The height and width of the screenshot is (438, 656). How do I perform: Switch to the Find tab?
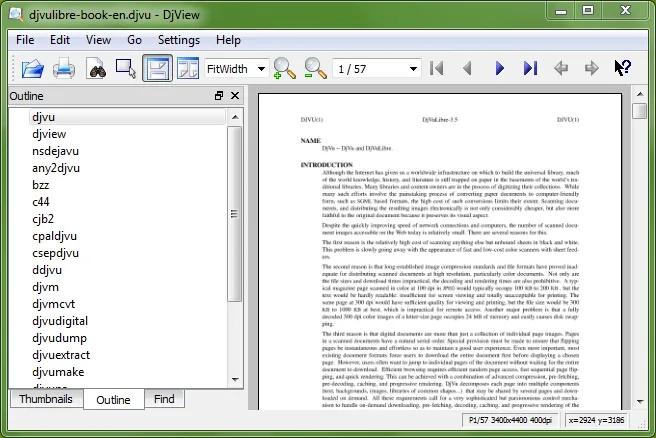[164, 399]
